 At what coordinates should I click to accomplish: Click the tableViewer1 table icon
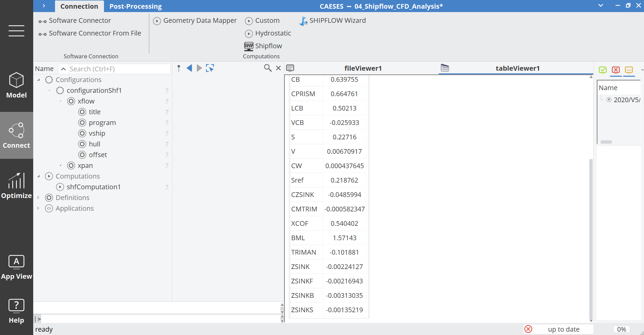tap(445, 68)
